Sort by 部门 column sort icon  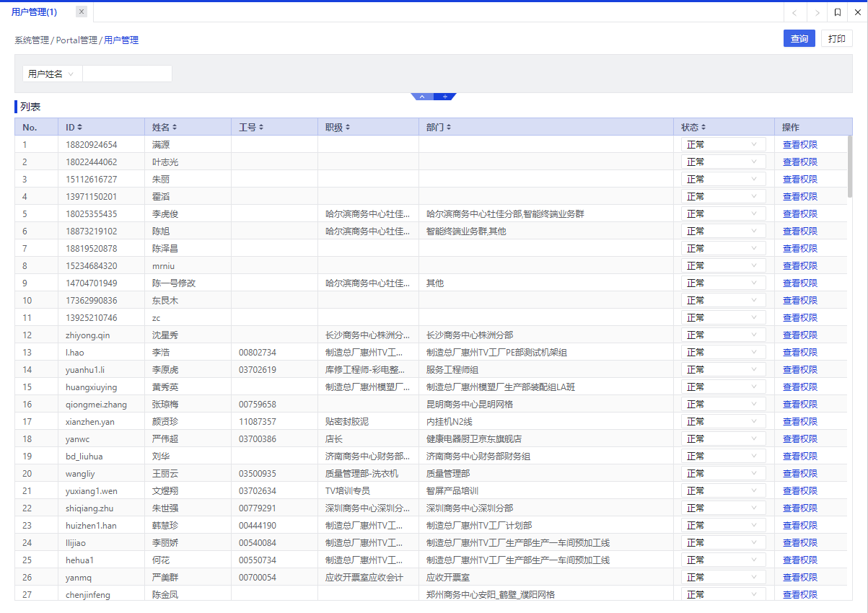pyautogui.click(x=449, y=128)
